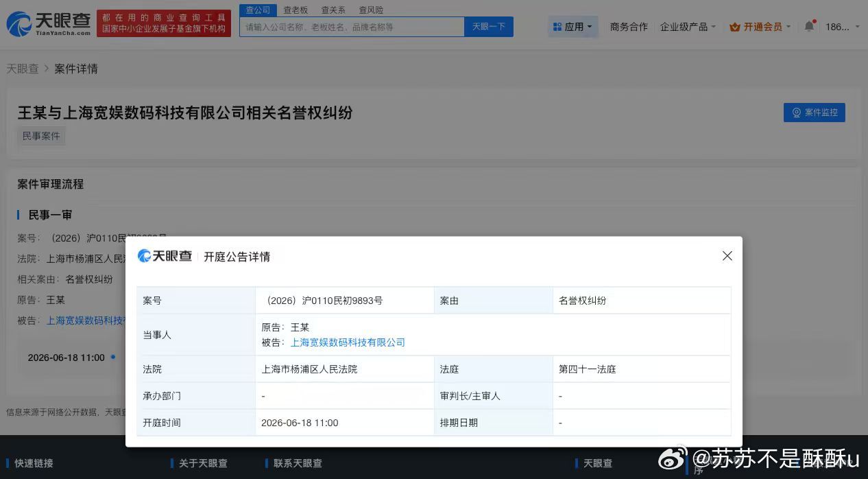Select the 2026-06-18 11:00 timeline entry
Viewport: 868px width, 479px height.
(66, 358)
